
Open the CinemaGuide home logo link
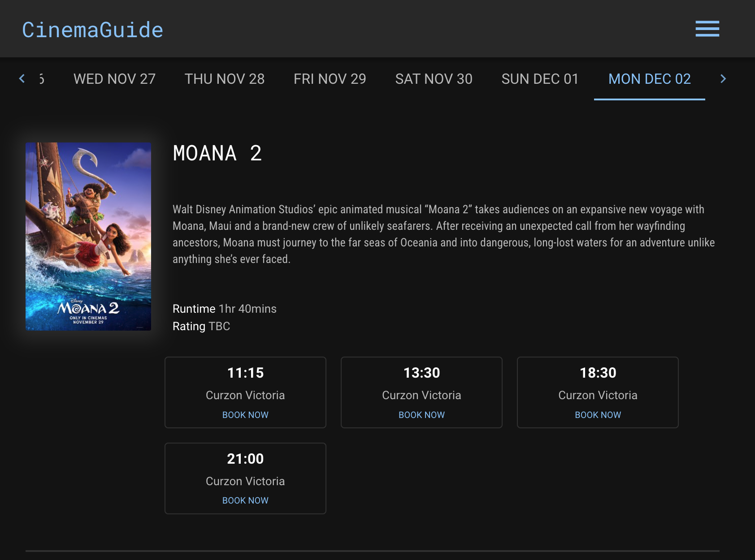(x=93, y=30)
